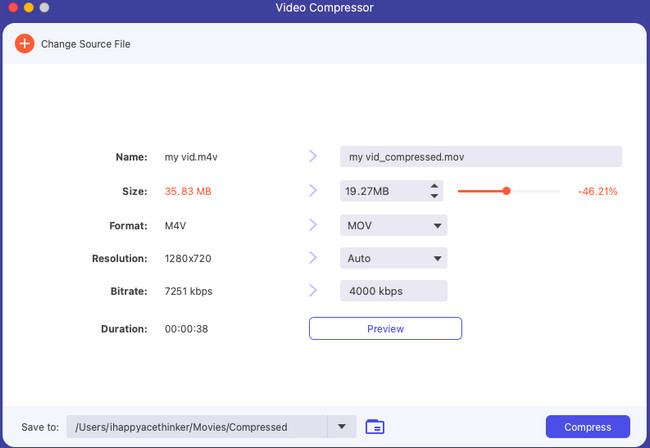Minimize the window with the yellow button
Screen dimensions: 650x448
(29, 7)
